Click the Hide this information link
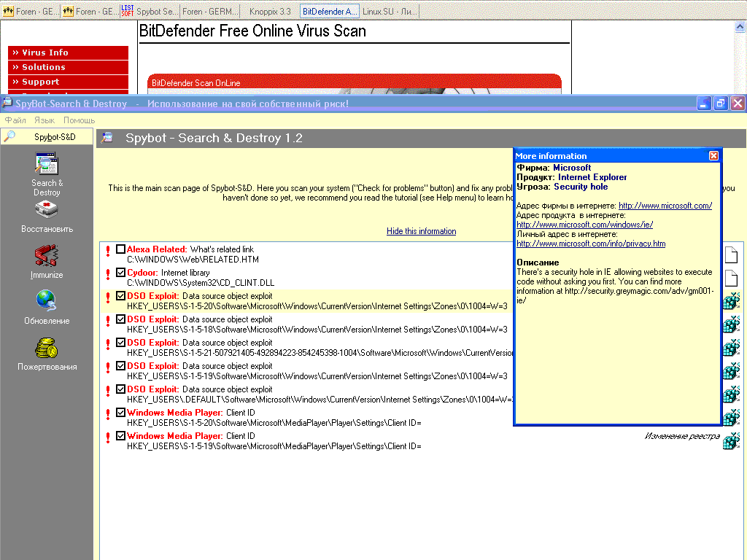Viewport: 747px width, 560px height. pyautogui.click(x=421, y=231)
